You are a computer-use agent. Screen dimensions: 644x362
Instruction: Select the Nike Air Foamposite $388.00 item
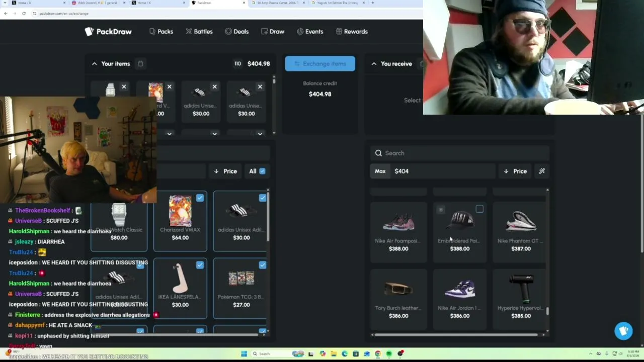pos(398,232)
